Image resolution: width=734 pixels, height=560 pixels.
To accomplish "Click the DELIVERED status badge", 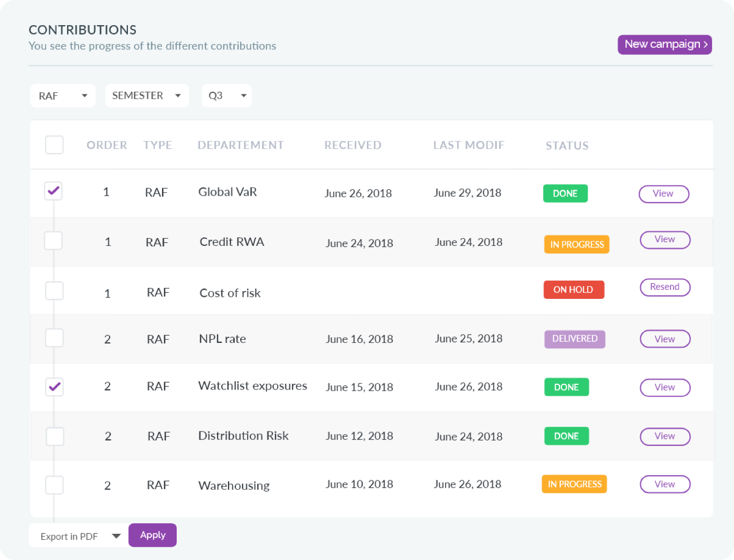I will 575,339.
